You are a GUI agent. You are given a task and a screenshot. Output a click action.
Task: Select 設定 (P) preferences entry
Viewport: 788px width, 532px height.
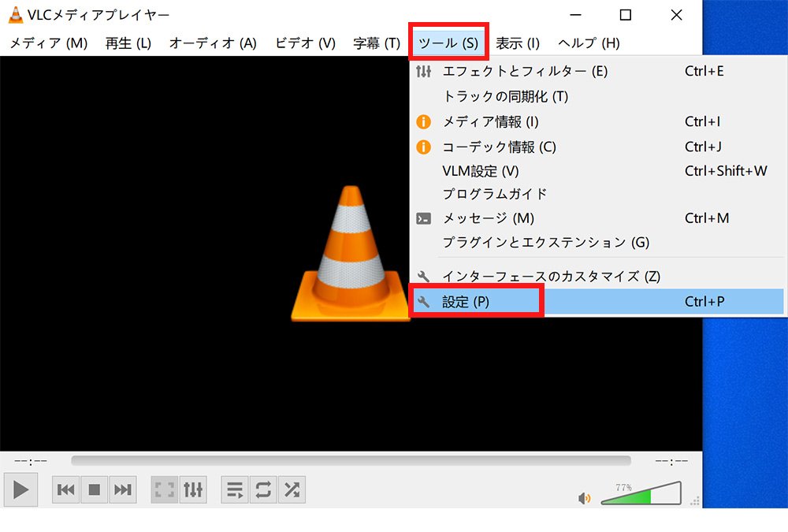(597, 302)
